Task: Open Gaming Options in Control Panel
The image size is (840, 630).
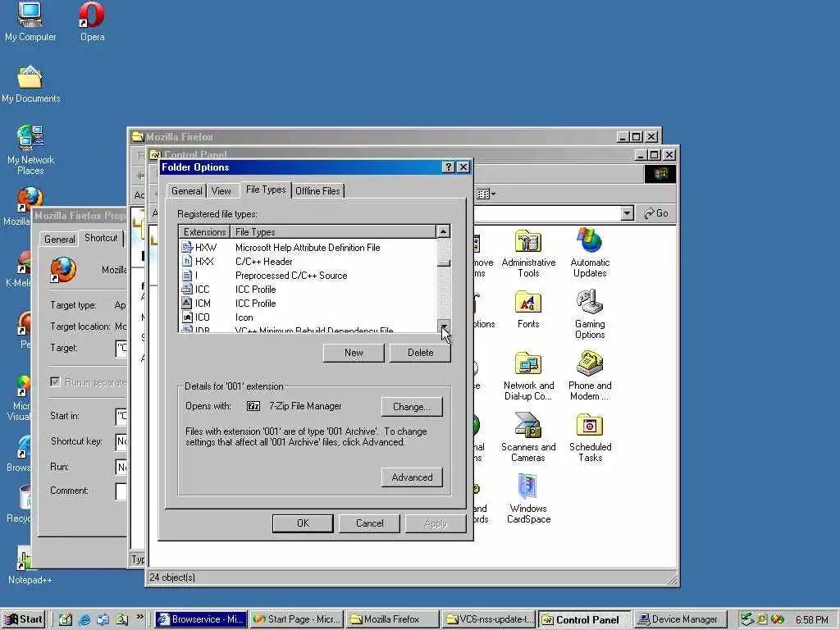Action: click(x=590, y=314)
